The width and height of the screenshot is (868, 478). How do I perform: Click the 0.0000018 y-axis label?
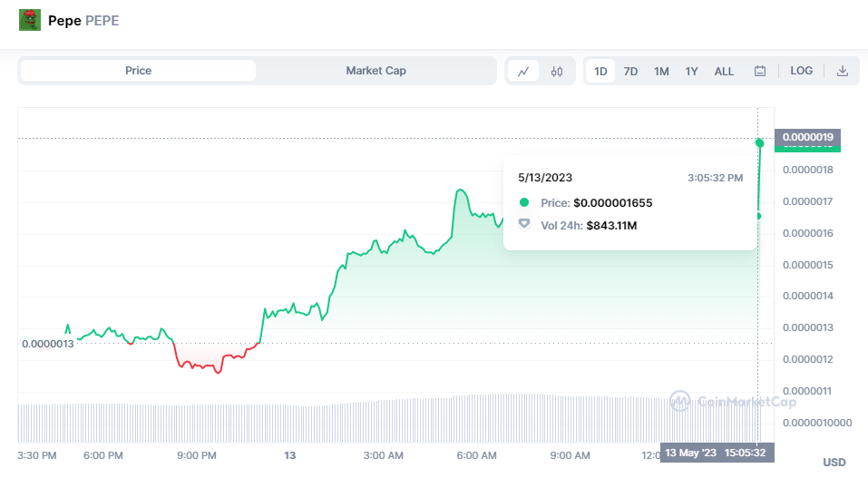(807, 170)
